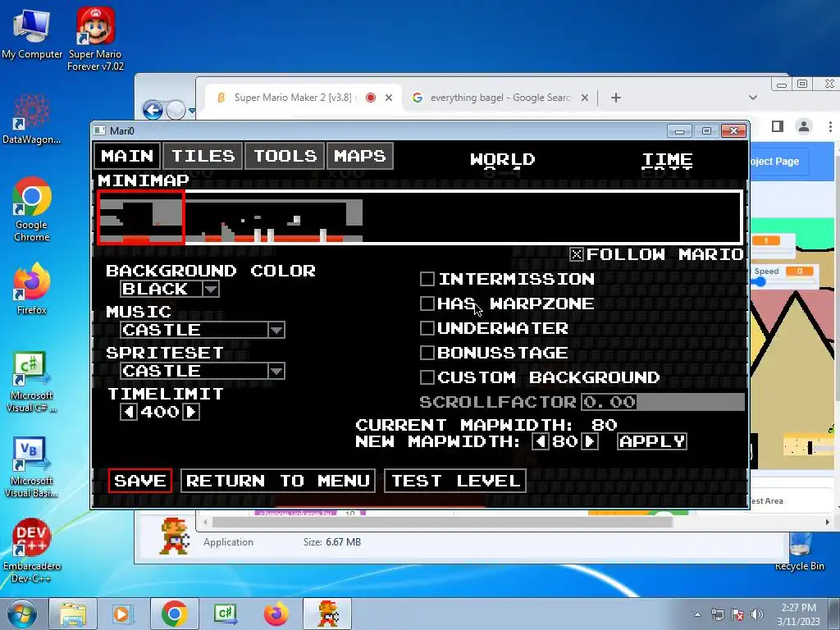
Task: Open File Explorer from the taskbar
Action: [73, 614]
